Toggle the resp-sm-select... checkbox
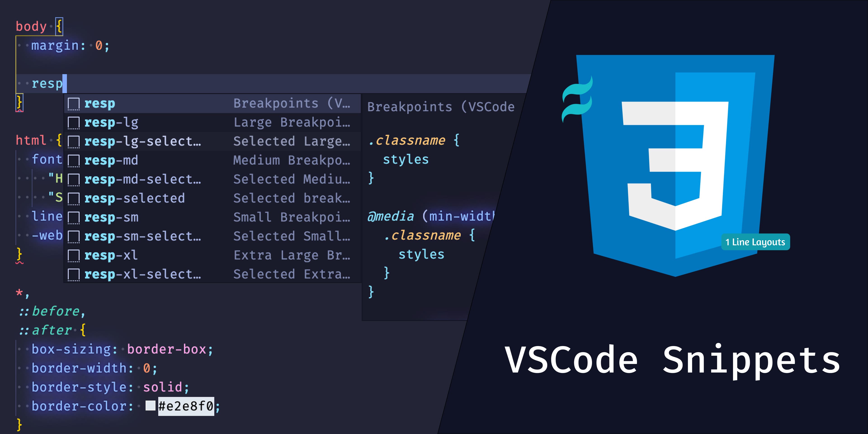Image resolution: width=868 pixels, height=434 pixels. coord(74,238)
